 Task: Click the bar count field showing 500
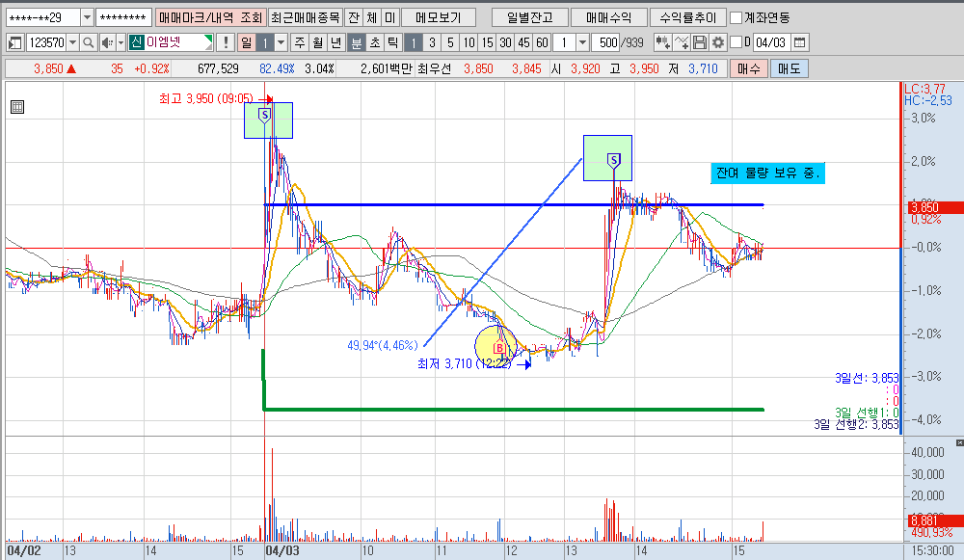[x=606, y=42]
